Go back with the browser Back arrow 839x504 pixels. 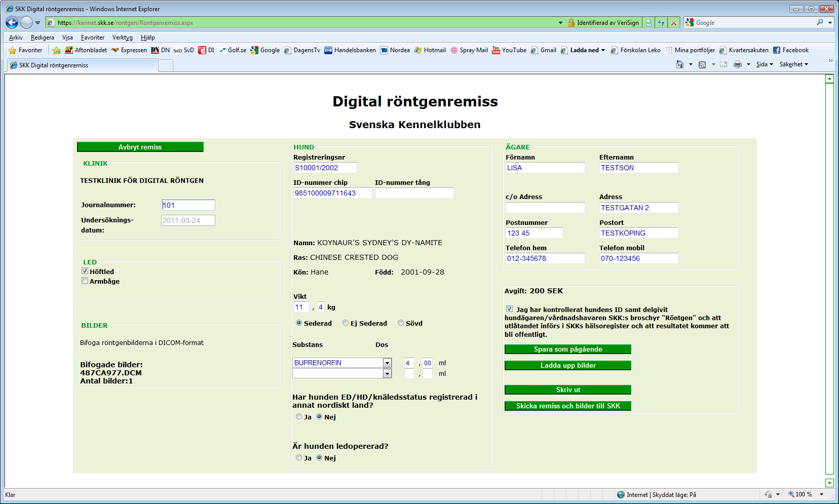click(12, 22)
